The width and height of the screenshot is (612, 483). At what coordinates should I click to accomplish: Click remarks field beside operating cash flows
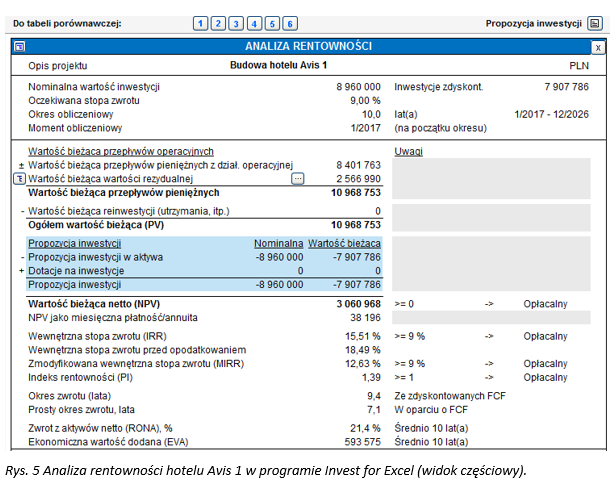coord(491,178)
